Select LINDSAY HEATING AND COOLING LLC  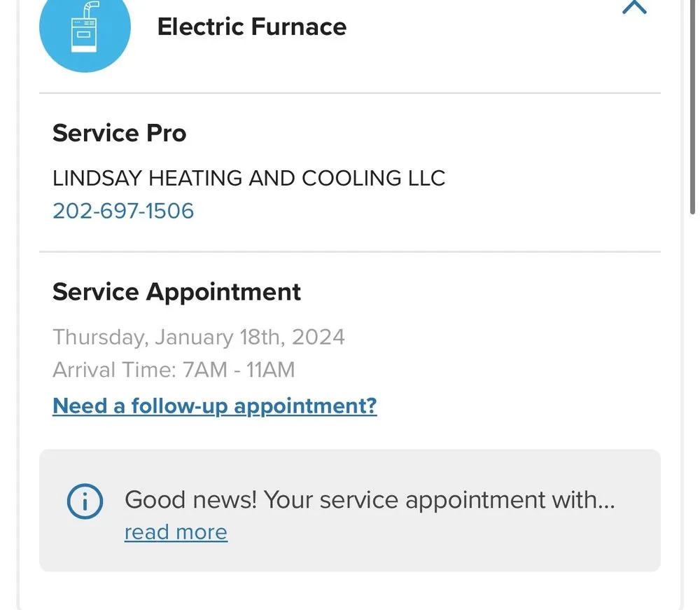pyautogui.click(x=248, y=179)
